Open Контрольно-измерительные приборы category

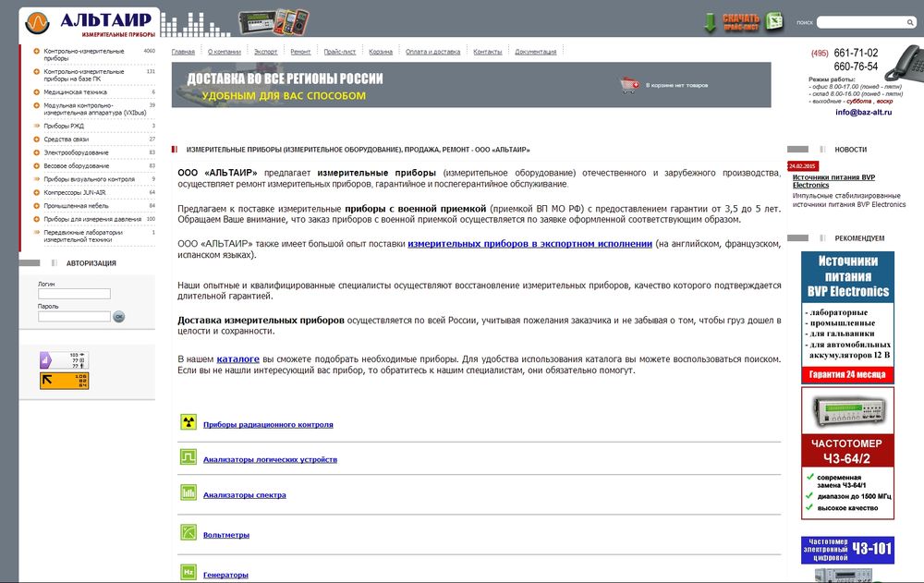pos(84,55)
